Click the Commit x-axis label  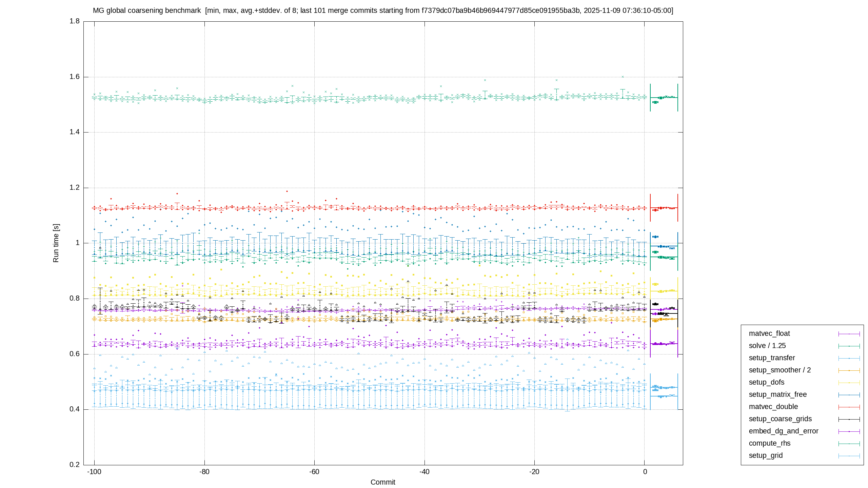click(383, 482)
